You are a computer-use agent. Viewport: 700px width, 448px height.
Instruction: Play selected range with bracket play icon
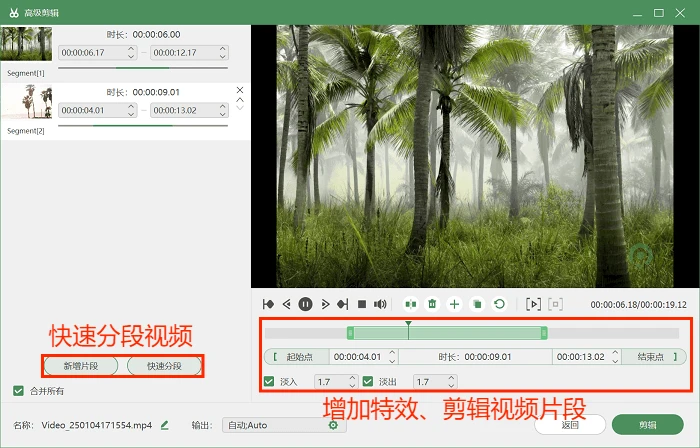533,304
